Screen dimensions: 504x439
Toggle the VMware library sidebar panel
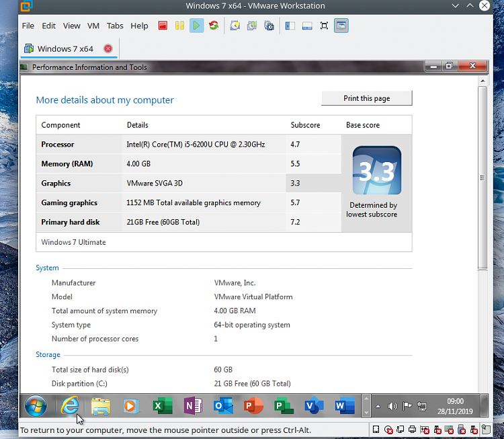coord(290,26)
